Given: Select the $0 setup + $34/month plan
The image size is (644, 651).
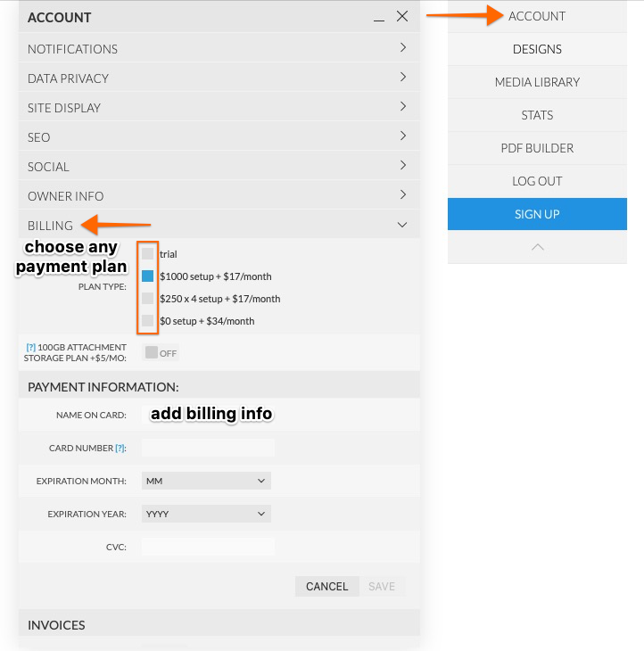Looking at the screenshot, I should (148, 321).
